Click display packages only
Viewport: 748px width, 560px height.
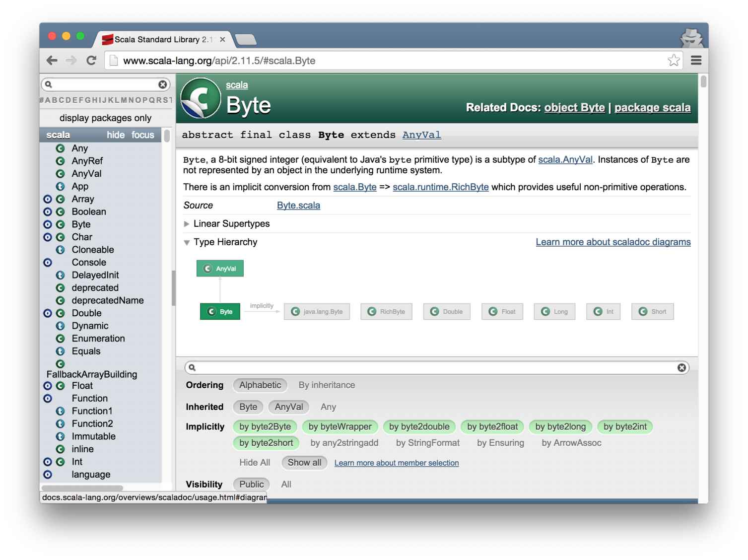pos(106,118)
